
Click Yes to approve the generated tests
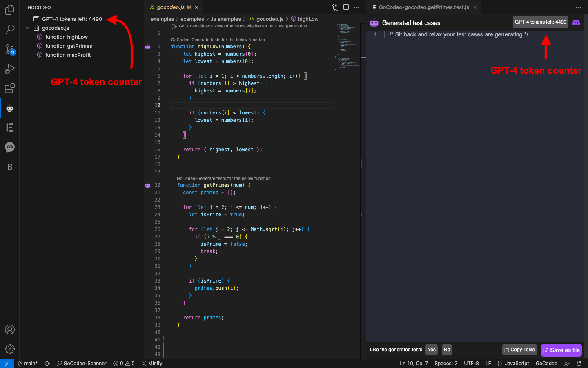coord(432,350)
